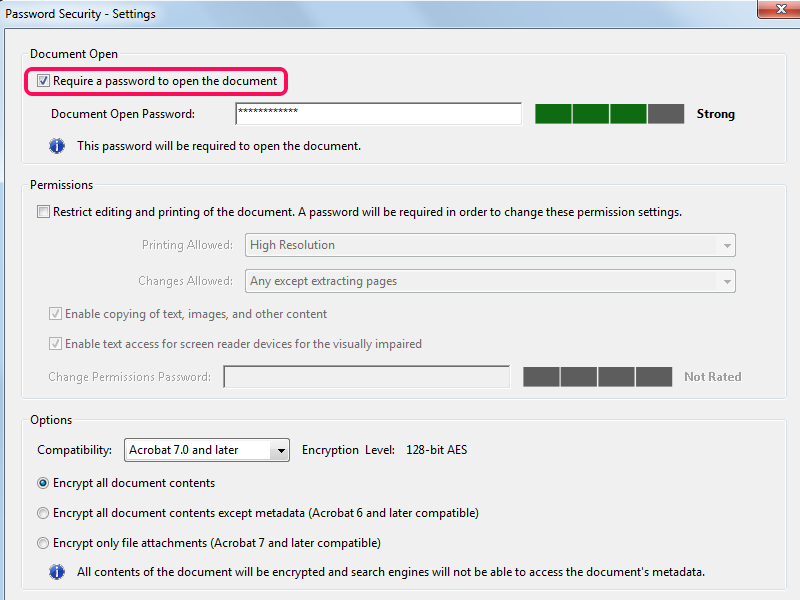Open the Compatibility dropdown

[x=207, y=450]
